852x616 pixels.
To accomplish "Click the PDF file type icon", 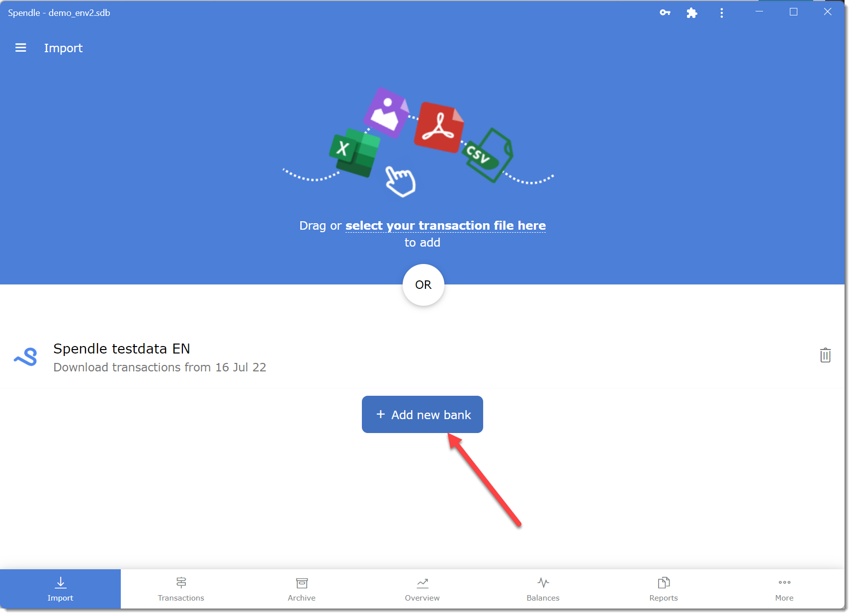I will point(439,127).
